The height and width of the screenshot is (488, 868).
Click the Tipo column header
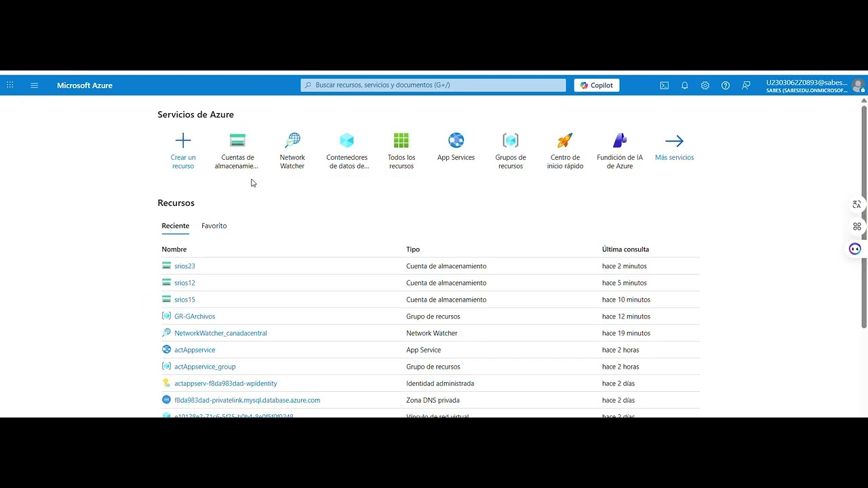click(413, 249)
